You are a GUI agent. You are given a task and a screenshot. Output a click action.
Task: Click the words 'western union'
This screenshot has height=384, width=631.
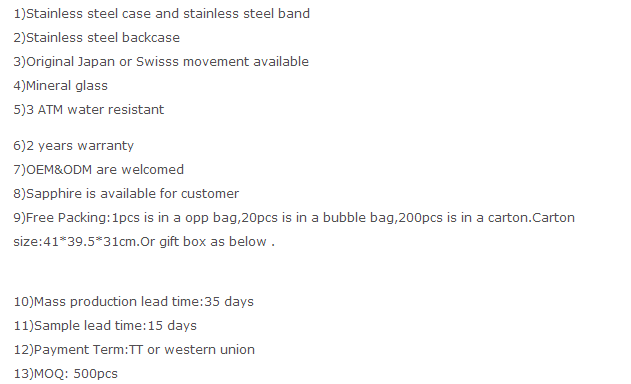210,349
